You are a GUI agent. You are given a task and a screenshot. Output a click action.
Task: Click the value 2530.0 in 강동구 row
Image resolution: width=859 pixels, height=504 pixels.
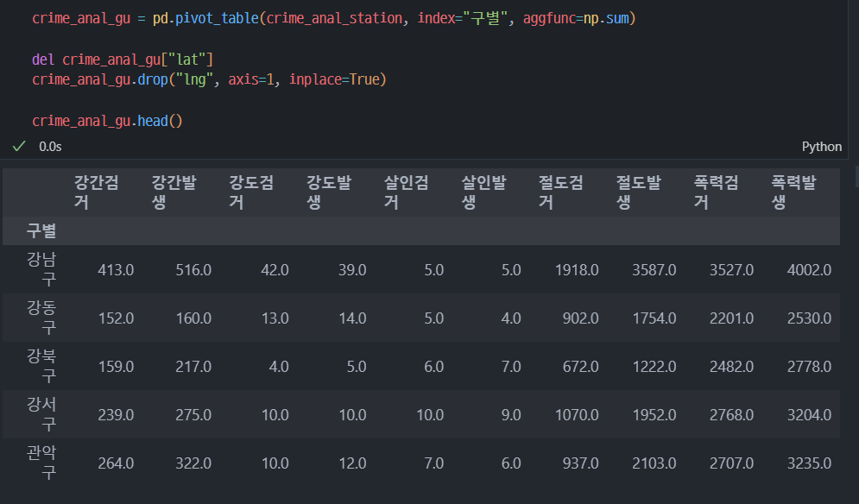pyautogui.click(x=809, y=318)
